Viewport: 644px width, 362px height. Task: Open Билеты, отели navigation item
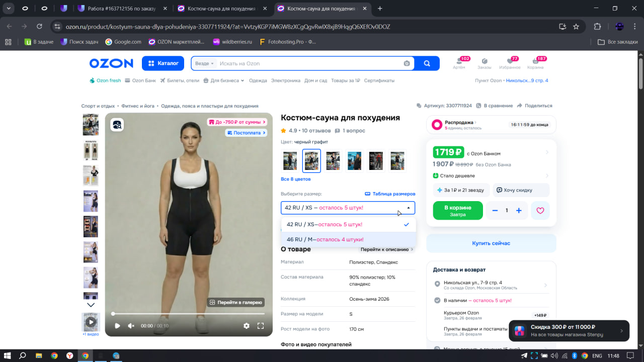180,80
